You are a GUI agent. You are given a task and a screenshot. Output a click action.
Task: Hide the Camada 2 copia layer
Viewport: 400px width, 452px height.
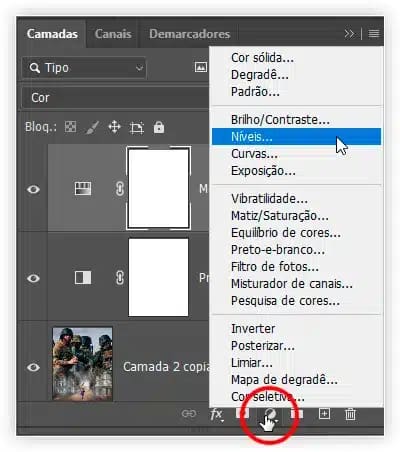tap(33, 367)
